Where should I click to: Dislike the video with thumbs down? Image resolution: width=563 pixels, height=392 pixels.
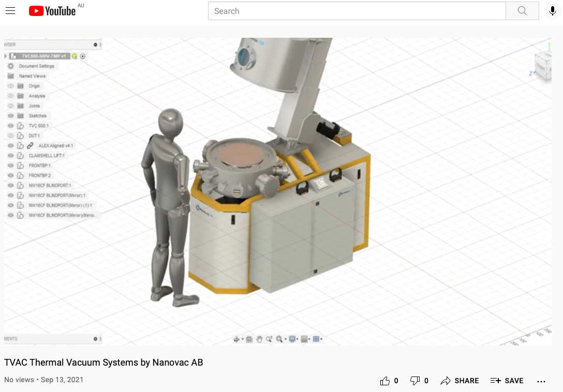pos(415,381)
